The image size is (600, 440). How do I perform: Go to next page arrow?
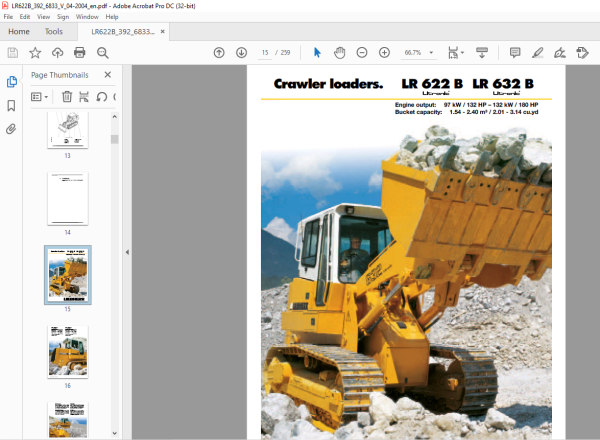pyautogui.click(x=241, y=53)
